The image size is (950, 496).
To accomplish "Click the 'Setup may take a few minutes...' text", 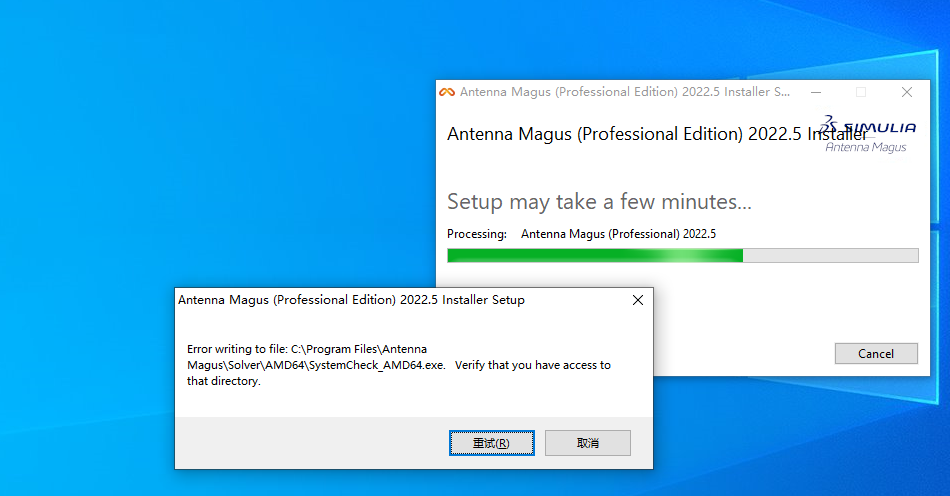I will pos(599,202).
